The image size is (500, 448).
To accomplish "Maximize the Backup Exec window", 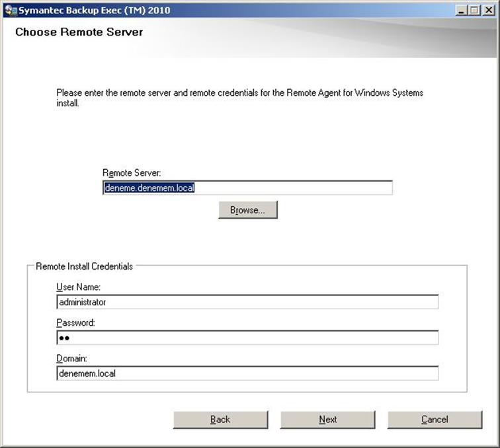I will pyautogui.click(x=474, y=11).
